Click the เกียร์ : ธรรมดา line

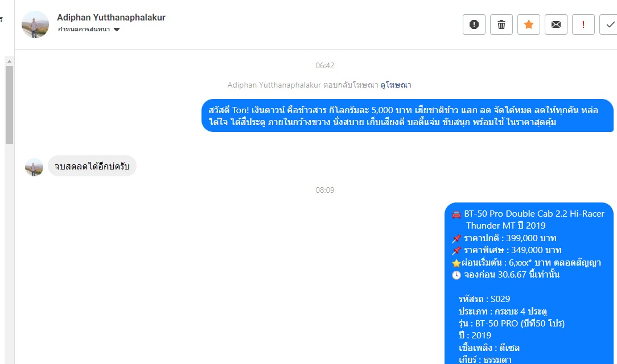click(x=485, y=359)
